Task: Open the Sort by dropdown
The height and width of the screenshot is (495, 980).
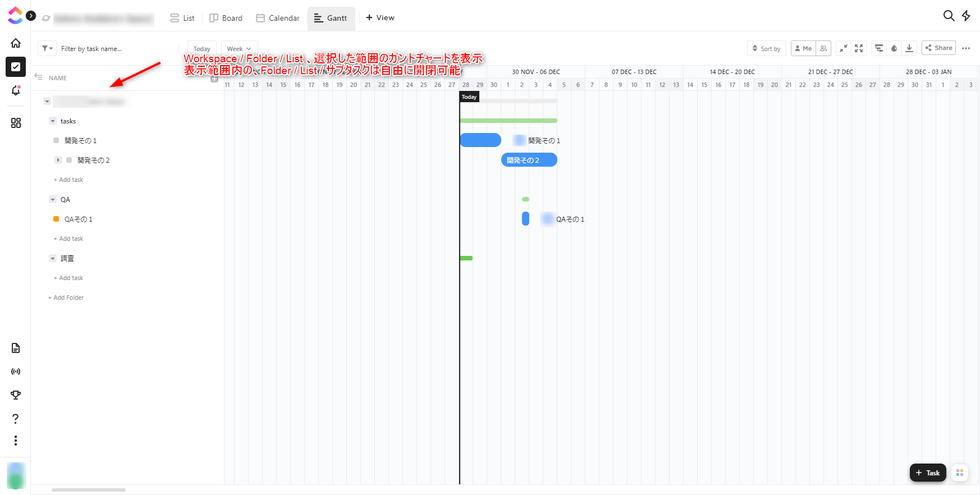Action: 767,48
